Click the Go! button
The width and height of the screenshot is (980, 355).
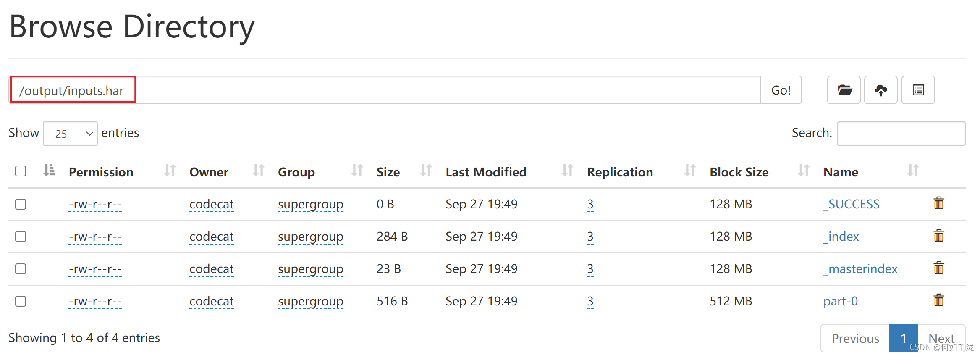coord(781,90)
